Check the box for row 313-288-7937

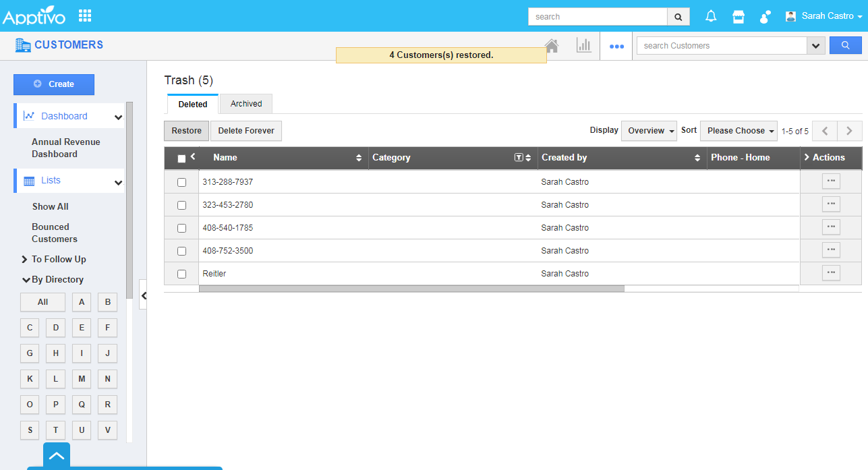pos(181,182)
